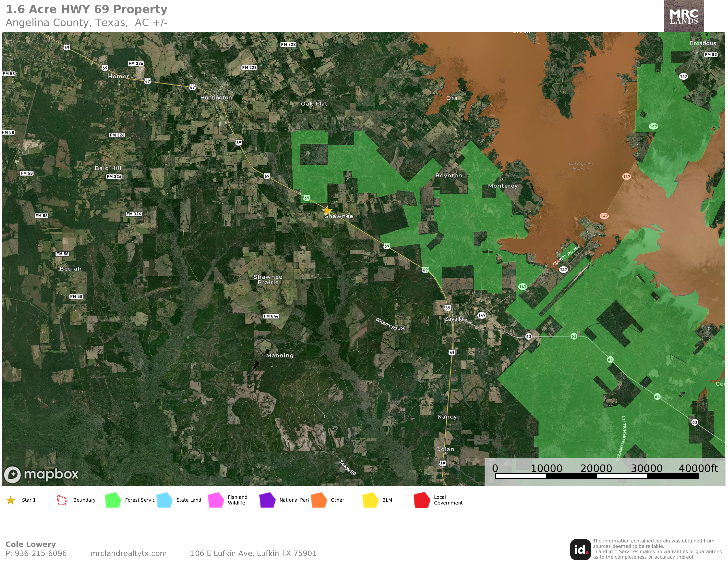Select the green Forest Service legend swatch
728x563 pixels.
pyautogui.click(x=113, y=500)
